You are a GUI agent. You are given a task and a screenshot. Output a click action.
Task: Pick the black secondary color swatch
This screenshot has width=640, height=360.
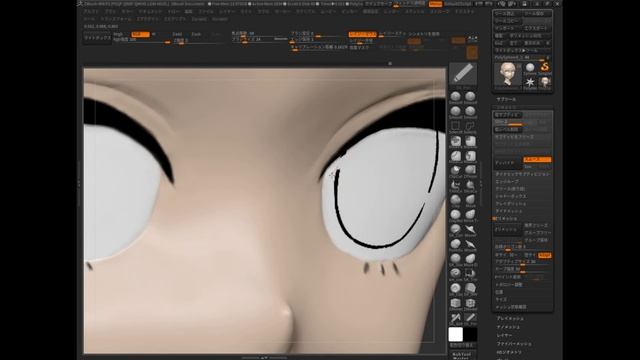[x=470, y=334]
